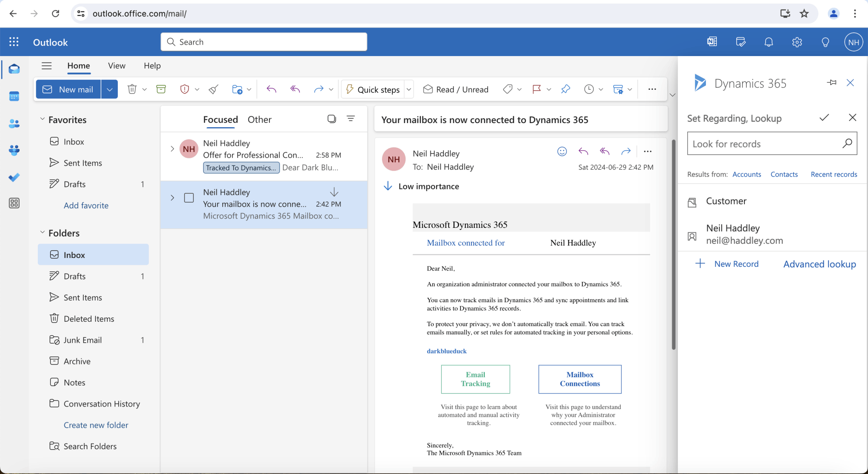
Task: Click the Advanced lookup link
Action: tap(819, 264)
